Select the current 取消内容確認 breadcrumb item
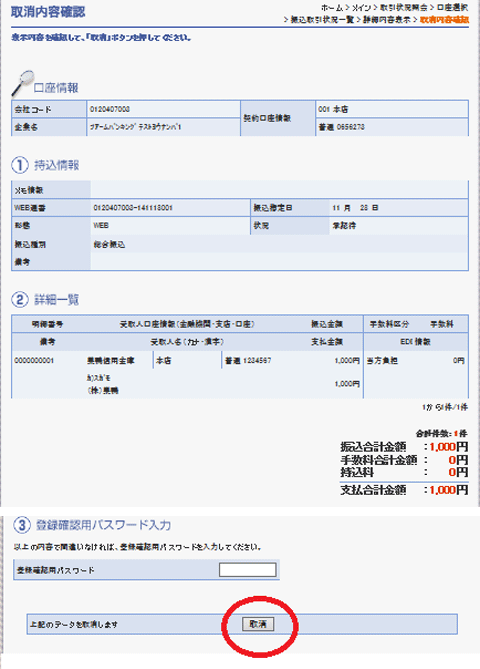Viewport: 480px width, 669px height. pos(444,20)
